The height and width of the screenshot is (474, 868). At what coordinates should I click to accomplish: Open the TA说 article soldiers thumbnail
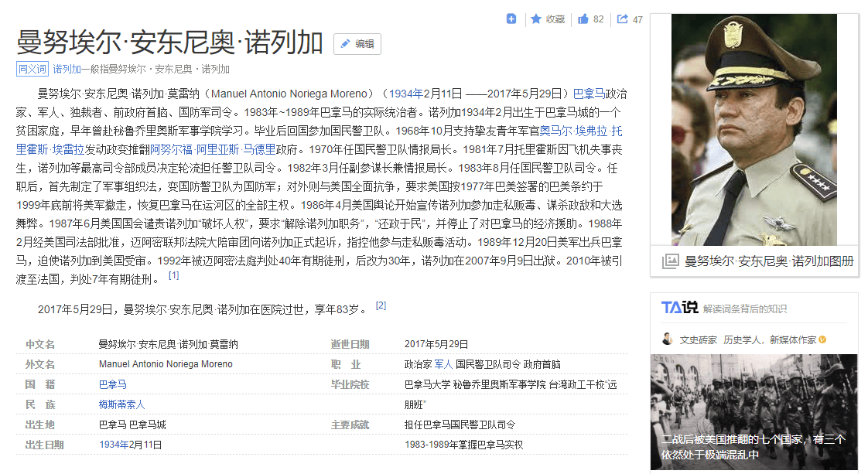click(x=754, y=411)
